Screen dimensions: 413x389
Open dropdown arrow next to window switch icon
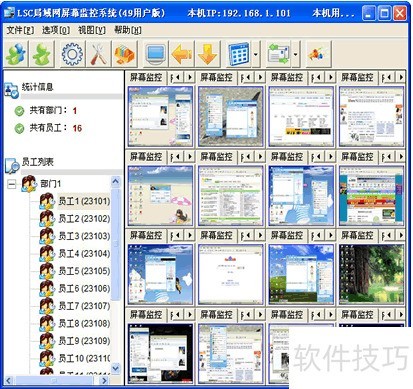click(x=296, y=54)
